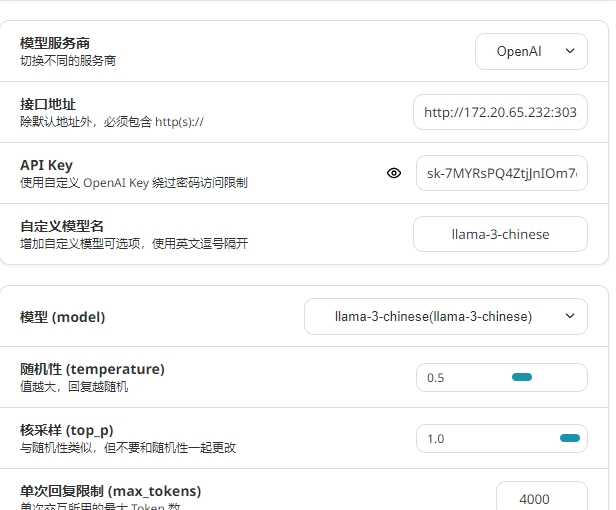The width and height of the screenshot is (616, 510).
Task: Click the 自定义模型名 input box
Action: 500,234
